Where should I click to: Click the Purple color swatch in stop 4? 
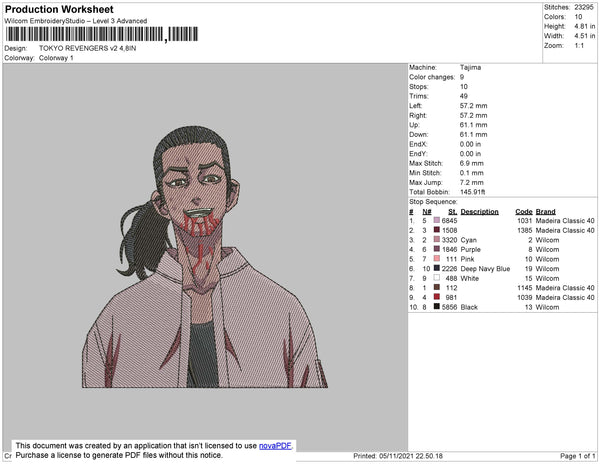click(x=437, y=249)
